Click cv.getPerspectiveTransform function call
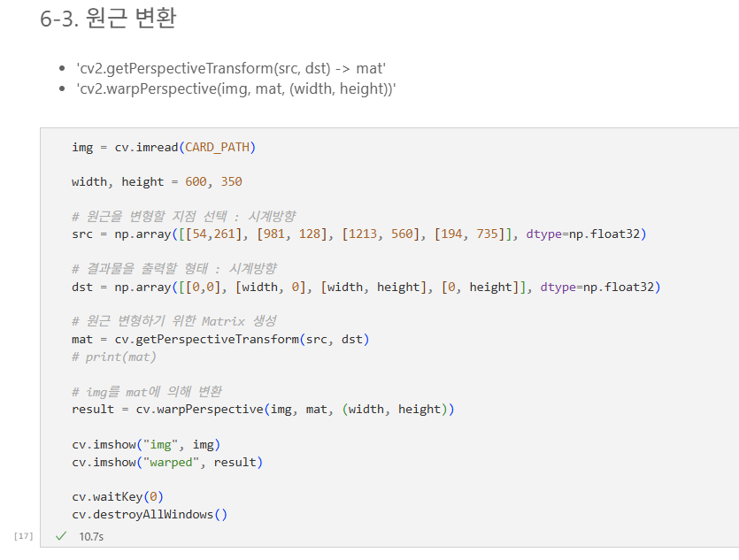Viewport: 739px width, 560px height. tap(207, 340)
